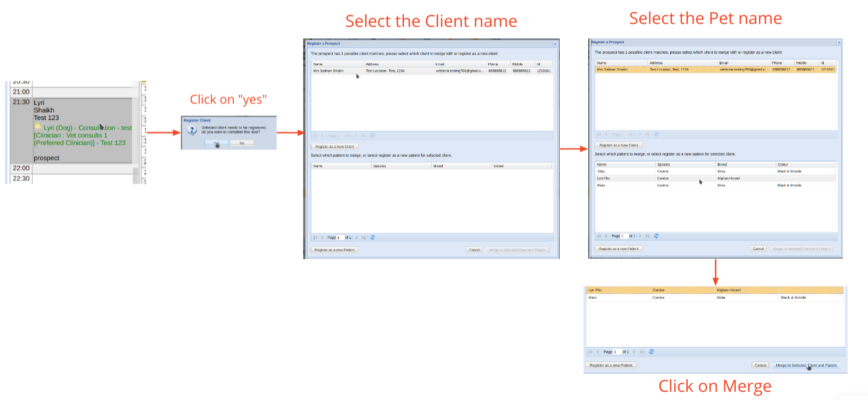Click Cancel in the Click on Merge step
868x400 pixels.
[x=760, y=365]
